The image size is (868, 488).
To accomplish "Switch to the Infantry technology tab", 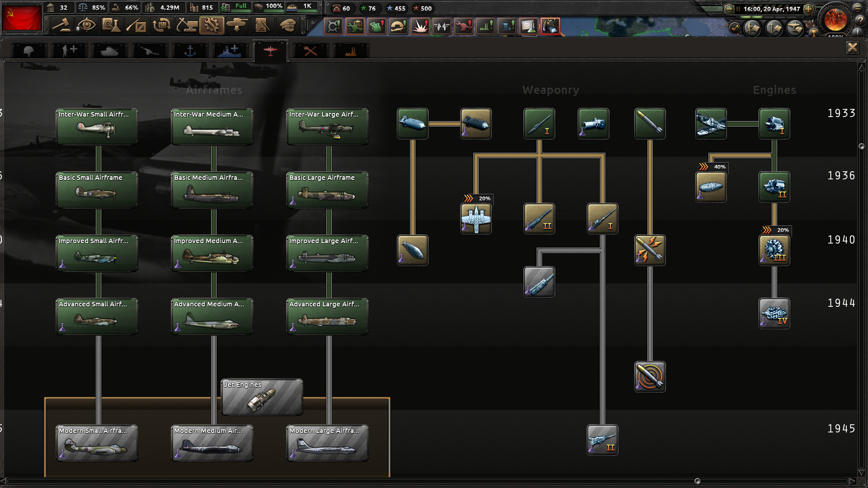I will [28, 50].
